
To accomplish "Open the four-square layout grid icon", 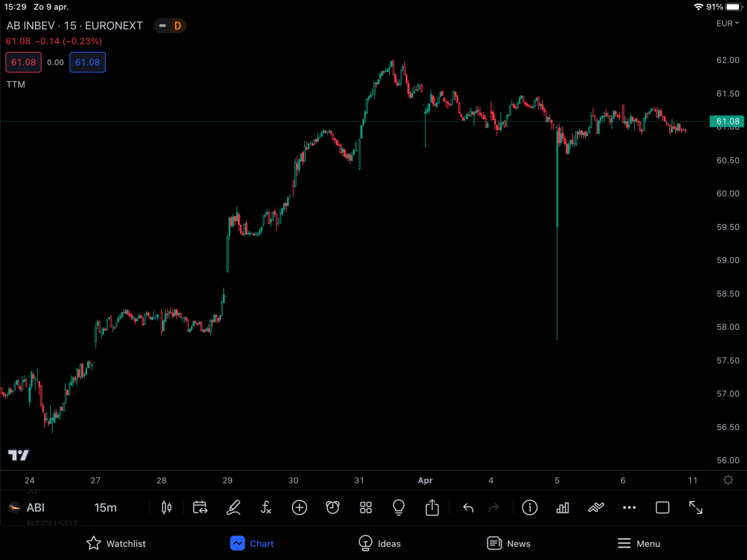I will [x=366, y=508].
